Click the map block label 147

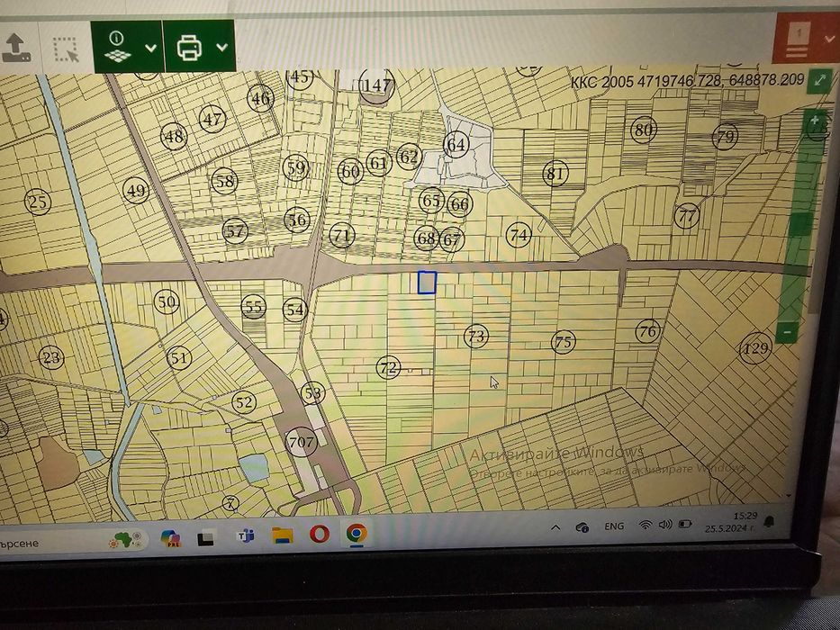click(x=377, y=85)
